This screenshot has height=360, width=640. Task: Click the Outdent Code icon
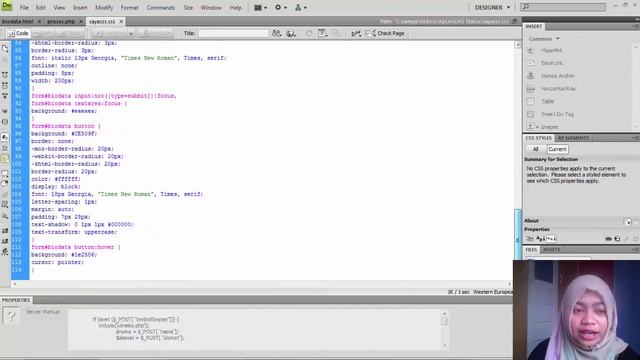click(5, 241)
